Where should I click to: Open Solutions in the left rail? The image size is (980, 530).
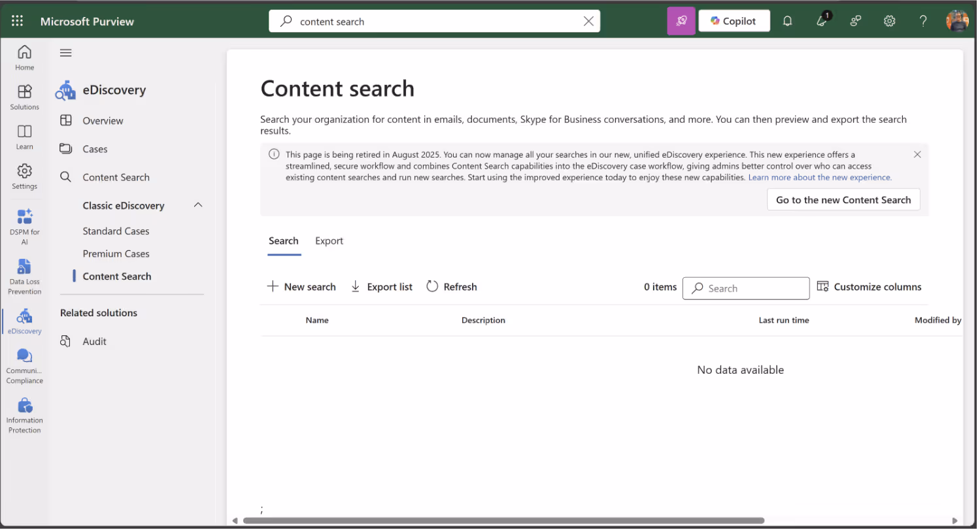24,97
